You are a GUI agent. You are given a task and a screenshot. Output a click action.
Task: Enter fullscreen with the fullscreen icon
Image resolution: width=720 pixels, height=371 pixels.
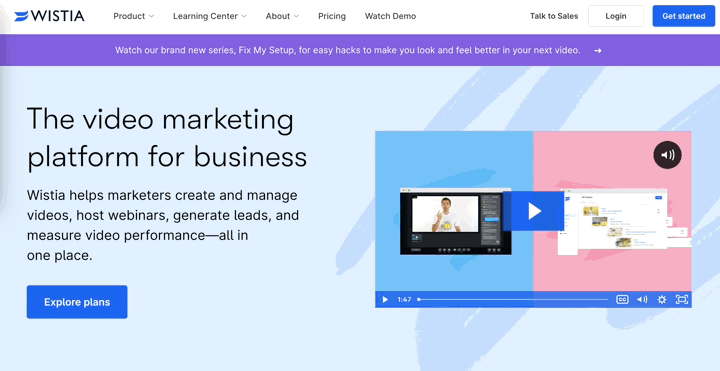click(682, 299)
